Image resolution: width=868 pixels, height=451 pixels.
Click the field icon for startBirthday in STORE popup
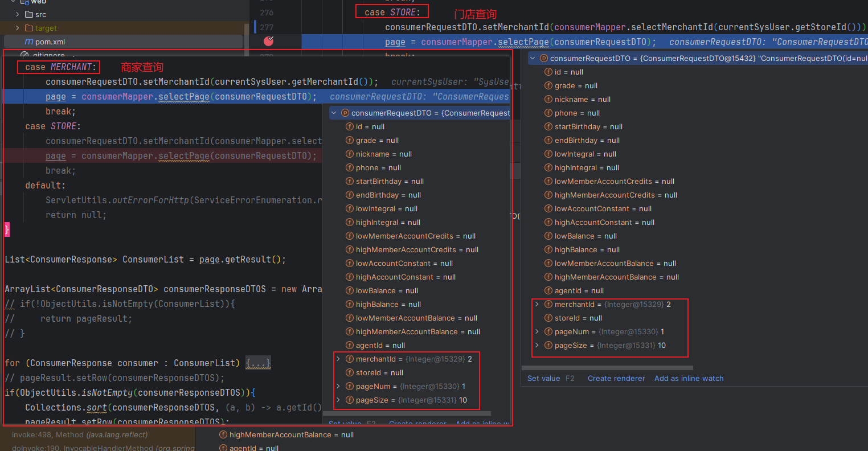549,126
